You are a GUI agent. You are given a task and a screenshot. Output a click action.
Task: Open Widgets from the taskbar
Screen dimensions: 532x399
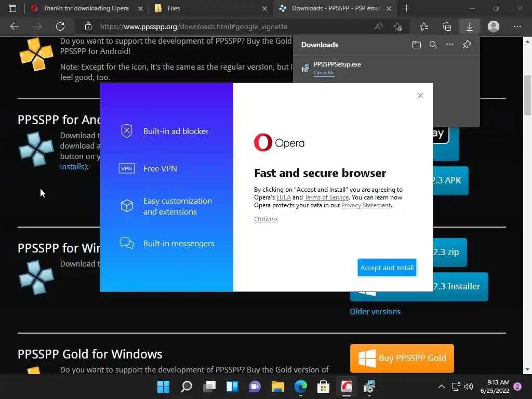pyautogui.click(x=232, y=387)
